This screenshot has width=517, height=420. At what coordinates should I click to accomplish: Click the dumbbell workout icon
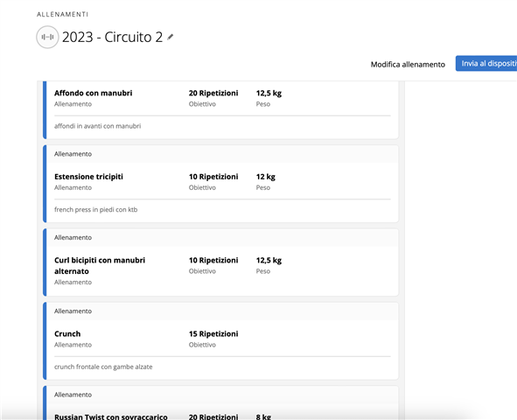tap(47, 38)
